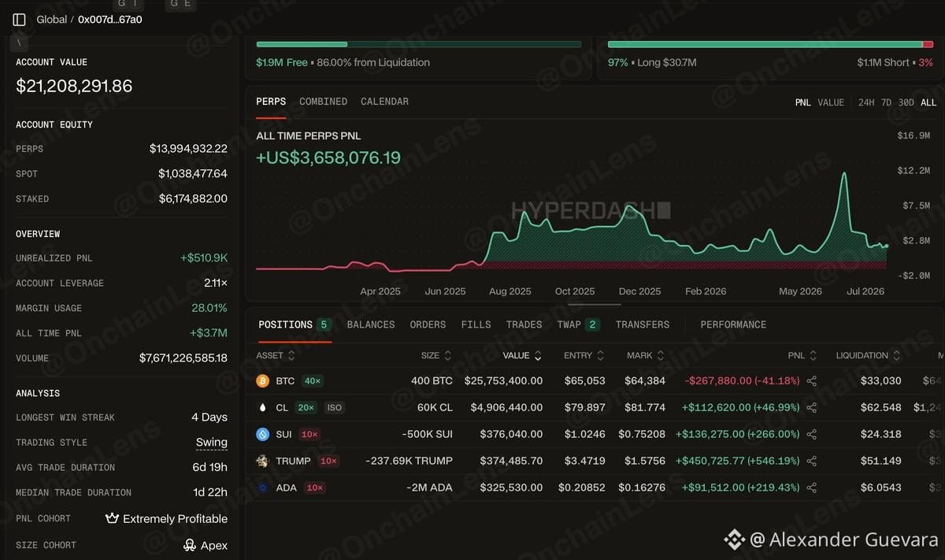Viewport: 945px width, 560px height.
Task: Click the Extremely Profitable crown icon
Action: [112, 518]
